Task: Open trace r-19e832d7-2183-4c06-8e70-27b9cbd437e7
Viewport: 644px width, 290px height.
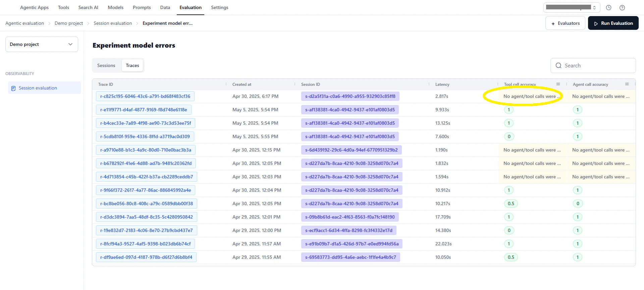Action: [147, 230]
